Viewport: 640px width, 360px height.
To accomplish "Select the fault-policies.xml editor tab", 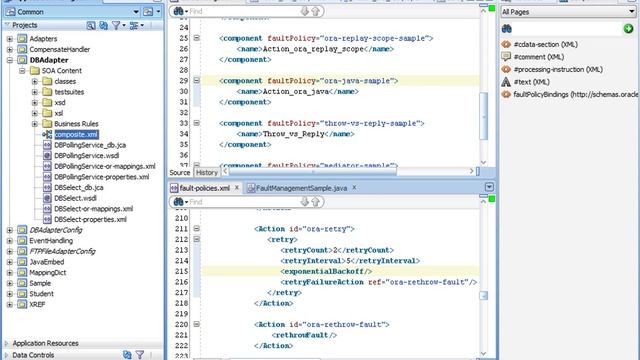I will point(204,188).
